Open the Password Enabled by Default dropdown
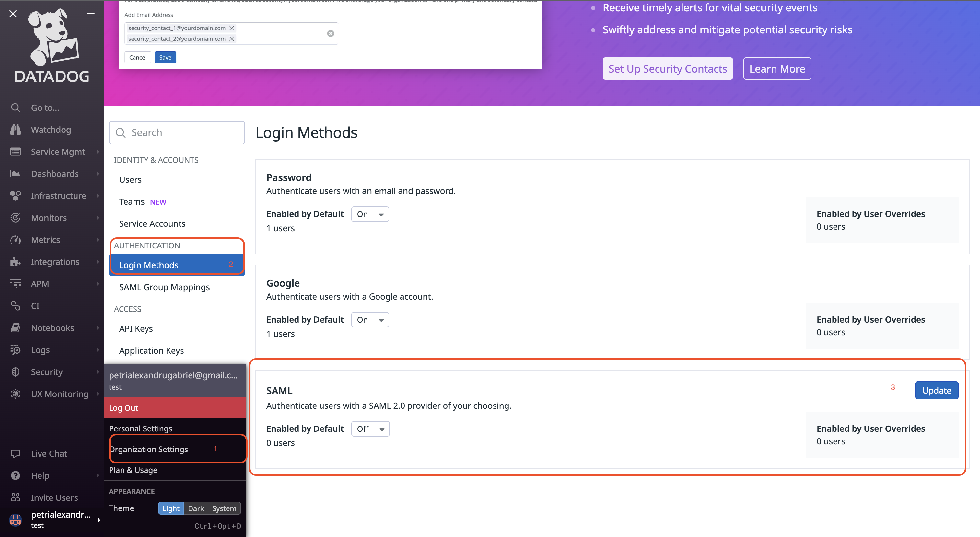Image resolution: width=980 pixels, height=537 pixels. 369,214
